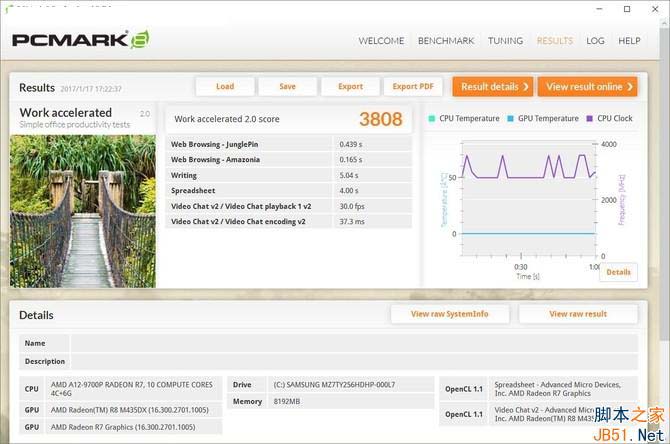Minimize the PCMark window
Screen dimensions: 670x444
[x=599, y=9]
